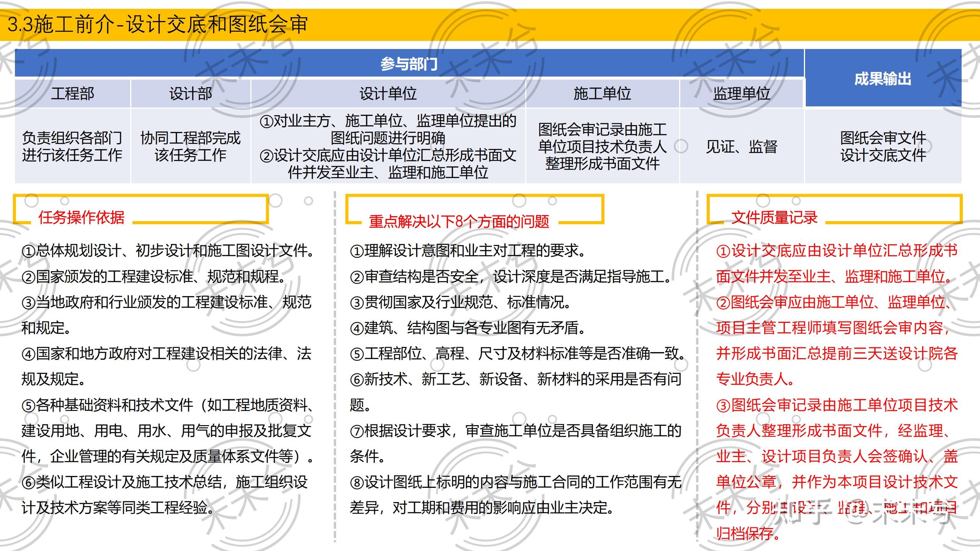Click line '③贯彻国家及行业规范、标准情况。'
The image size is (980, 551).
[461, 302]
